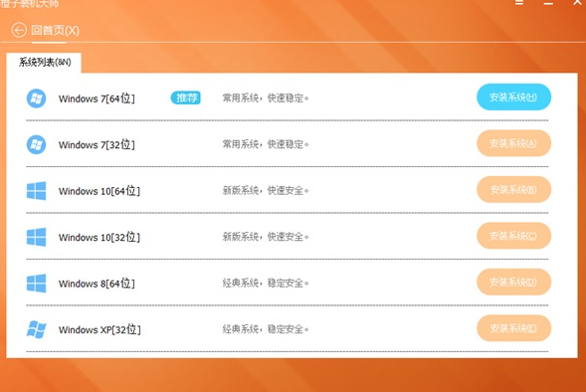Click the Windows XP flag icon
Screen dimensions: 586x392
pyautogui.click(x=36, y=329)
